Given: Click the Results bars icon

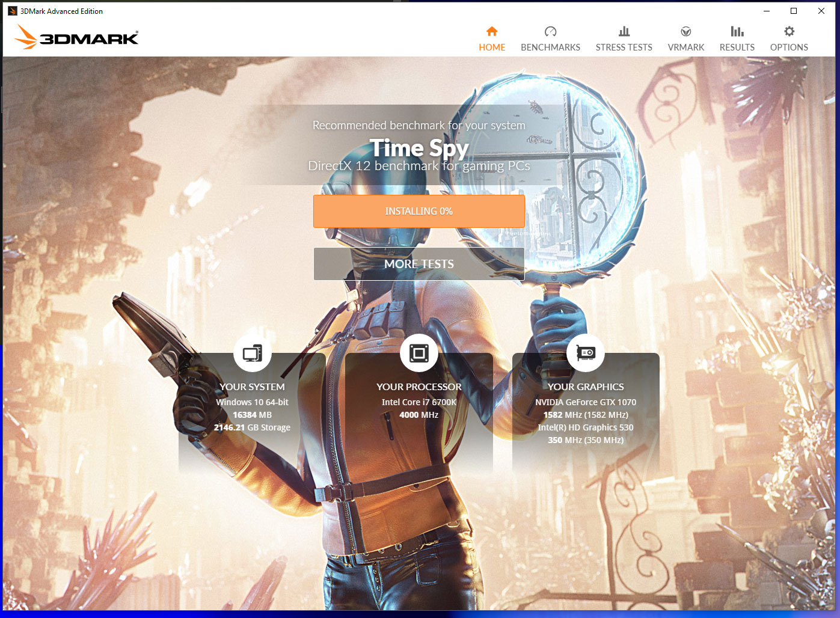Looking at the screenshot, I should [x=737, y=31].
